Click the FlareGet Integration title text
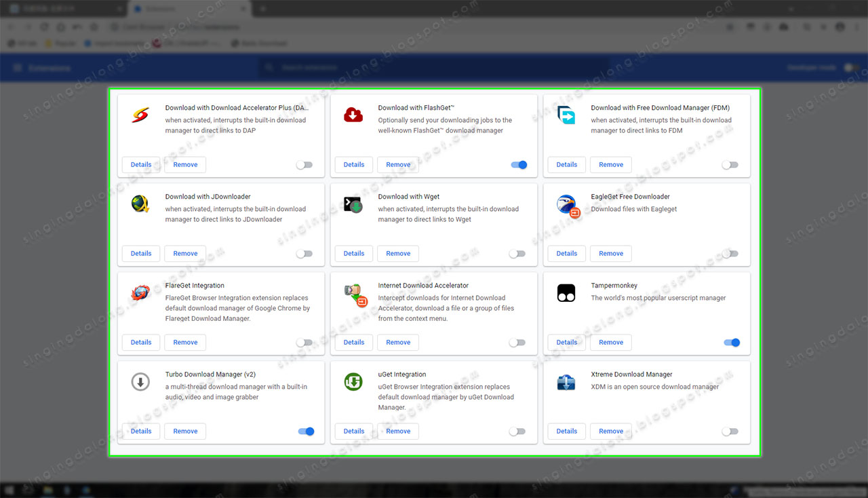This screenshot has height=498, width=868. 195,286
